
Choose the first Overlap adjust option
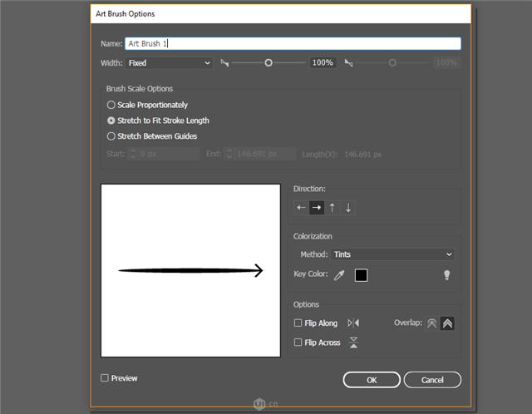pyautogui.click(x=431, y=323)
